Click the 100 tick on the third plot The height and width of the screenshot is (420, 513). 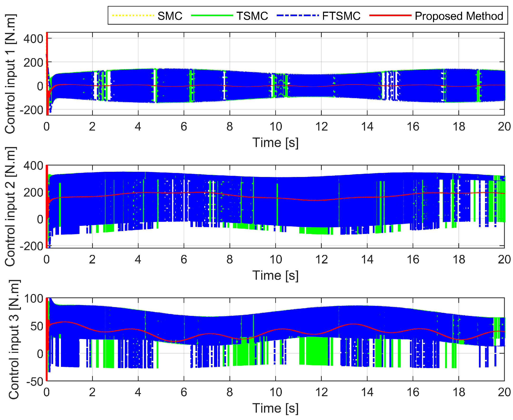click(x=34, y=299)
